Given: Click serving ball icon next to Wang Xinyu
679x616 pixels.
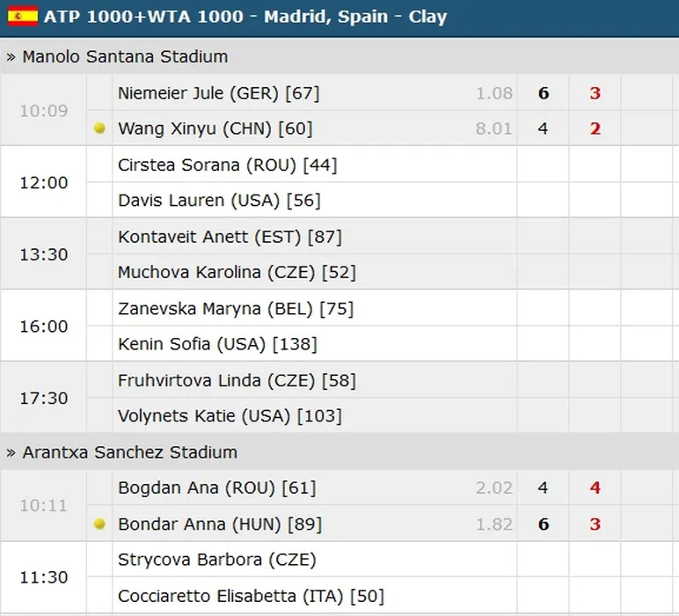Looking at the screenshot, I should point(99,128).
